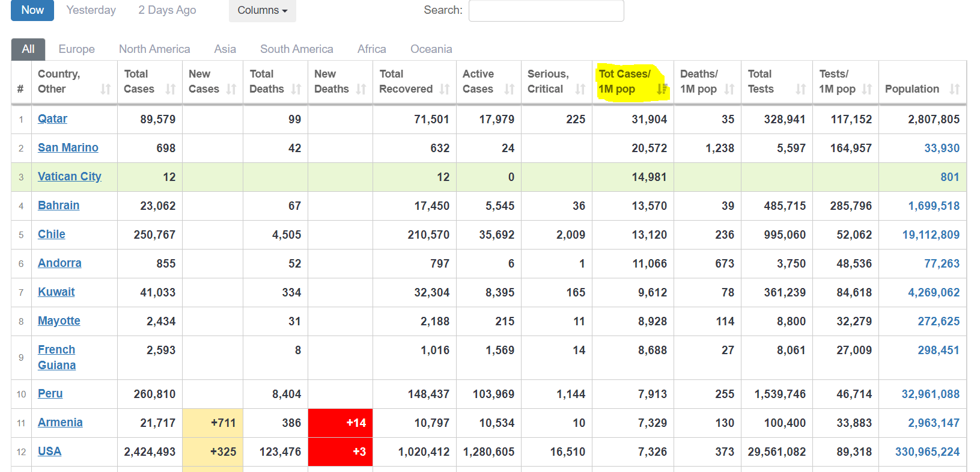Click Armenia new deaths +14 cell
The width and height of the screenshot is (980, 472).
(340, 423)
